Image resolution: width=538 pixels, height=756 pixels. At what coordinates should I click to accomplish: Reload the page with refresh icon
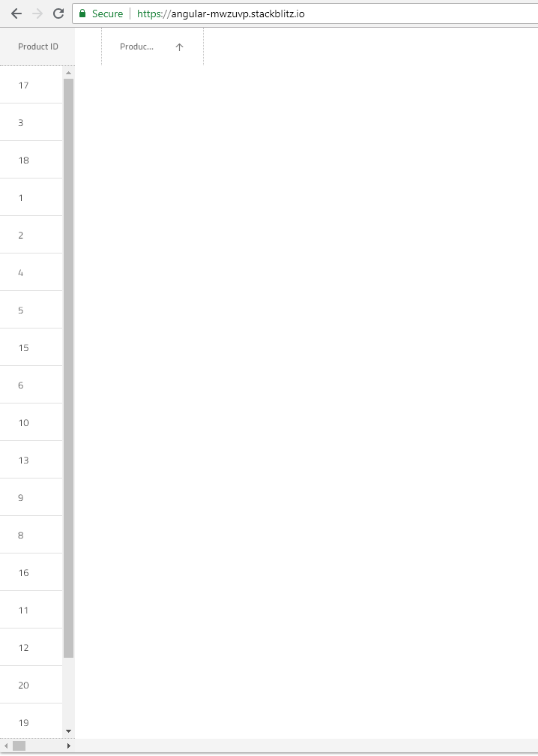pos(58,13)
